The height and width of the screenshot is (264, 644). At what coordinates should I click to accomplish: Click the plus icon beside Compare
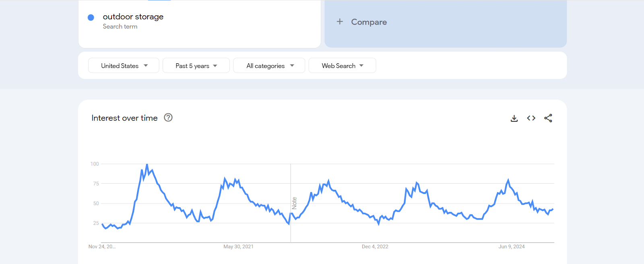pyautogui.click(x=340, y=22)
